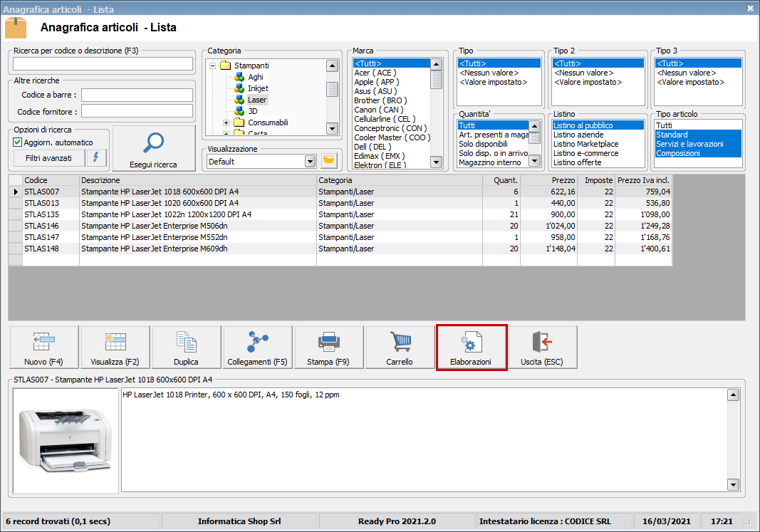This screenshot has height=532, width=760.
Task: Click the Stampa (F9) printer button
Action: point(328,347)
